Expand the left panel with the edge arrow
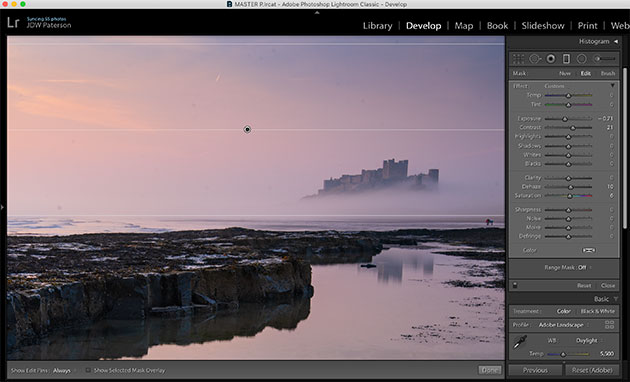This screenshot has height=382, width=630. click(x=2, y=207)
